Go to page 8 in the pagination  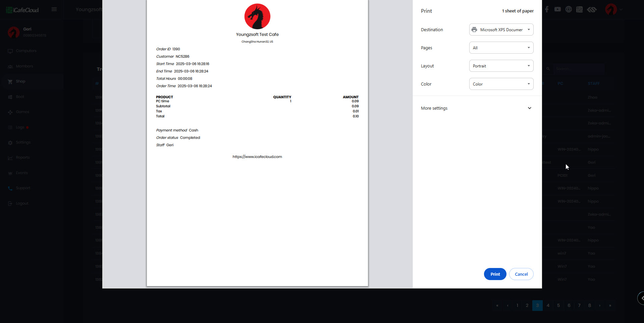click(590, 306)
